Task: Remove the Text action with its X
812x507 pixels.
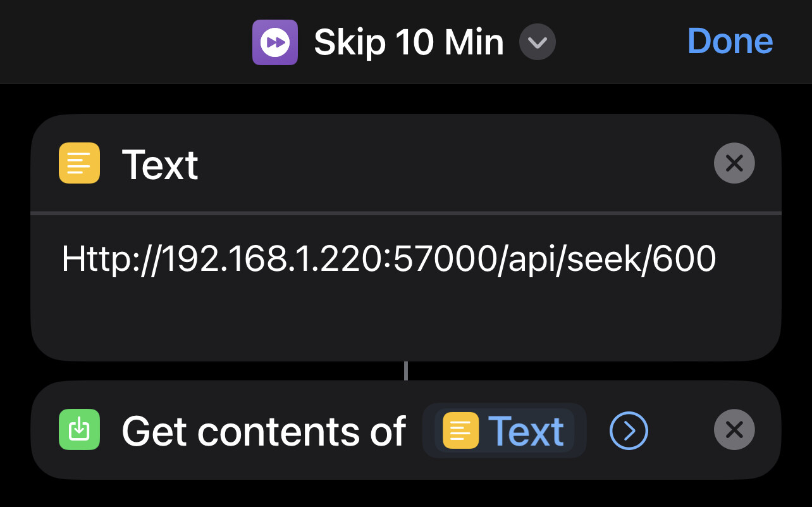Action: click(734, 163)
